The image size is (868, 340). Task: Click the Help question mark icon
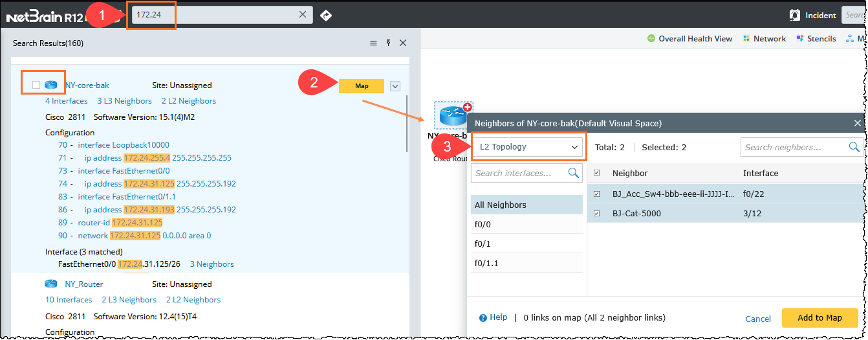[x=483, y=318]
